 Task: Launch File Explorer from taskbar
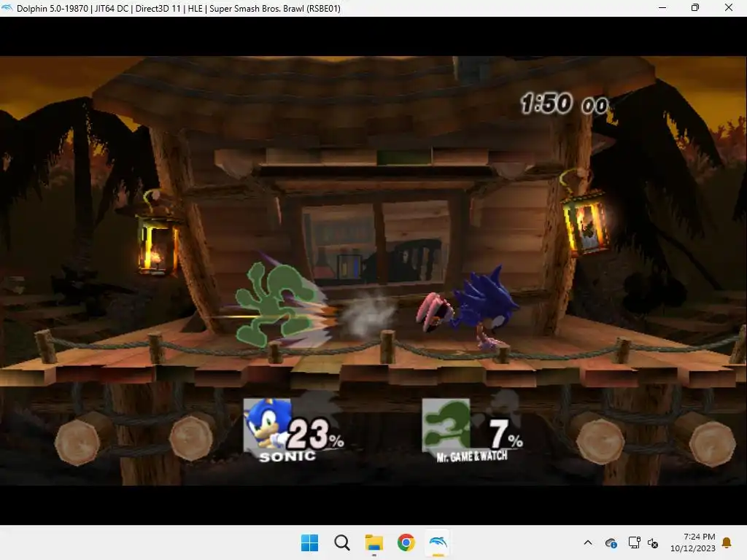pyautogui.click(x=374, y=542)
